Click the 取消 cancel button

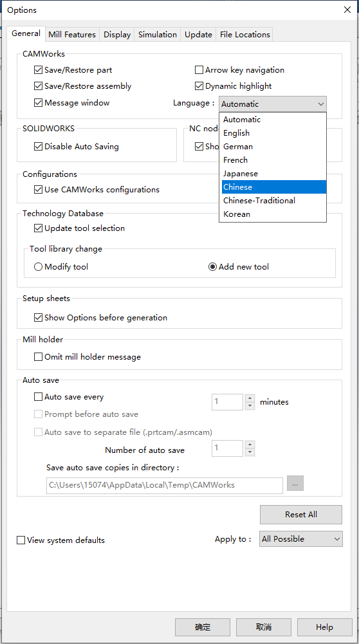coord(264,627)
